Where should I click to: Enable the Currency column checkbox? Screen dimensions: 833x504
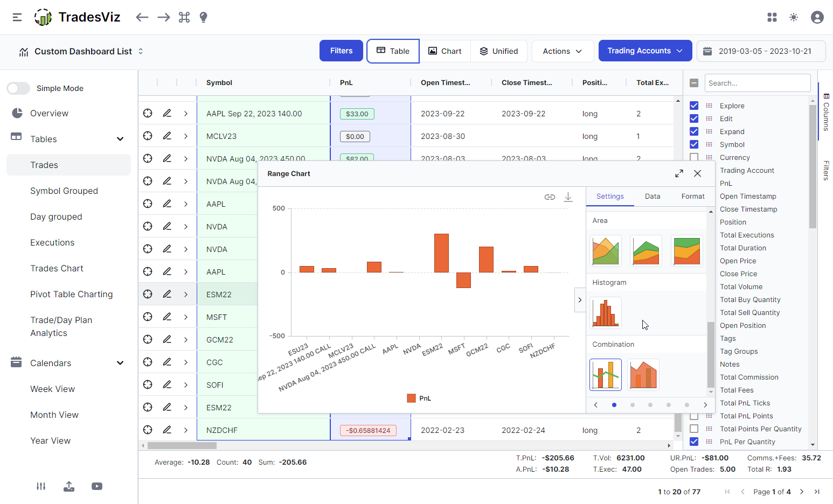coord(694,157)
